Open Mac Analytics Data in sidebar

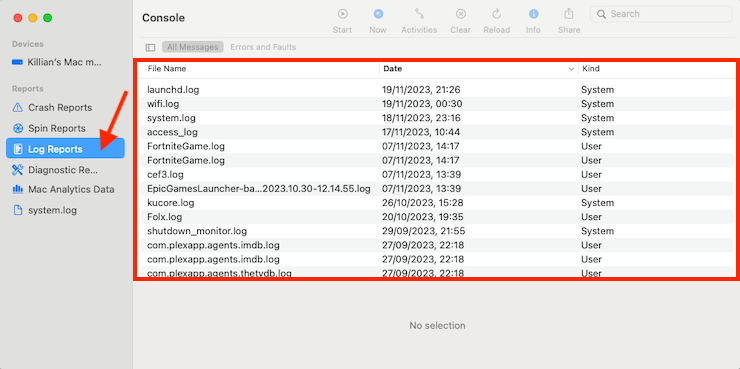[x=71, y=190]
